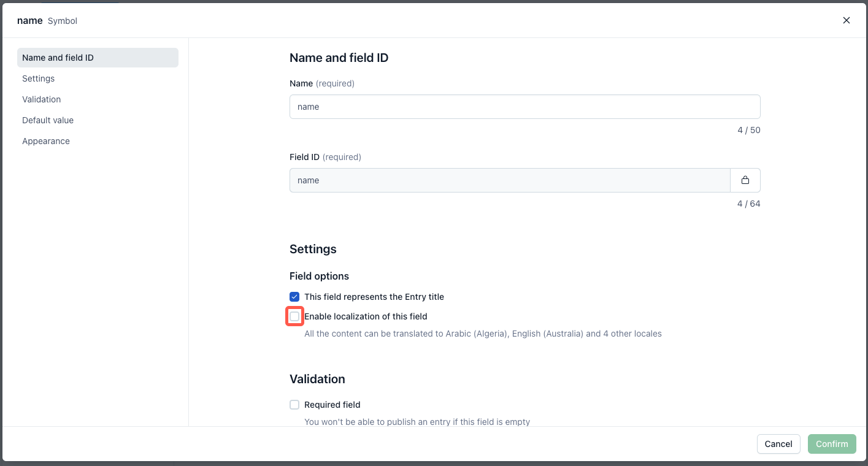Enable localization of this field checkbox
The image size is (868, 466).
click(294, 316)
